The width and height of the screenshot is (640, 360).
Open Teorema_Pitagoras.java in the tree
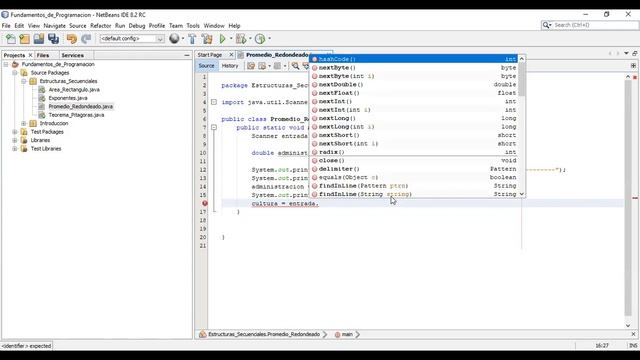click(76, 115)
